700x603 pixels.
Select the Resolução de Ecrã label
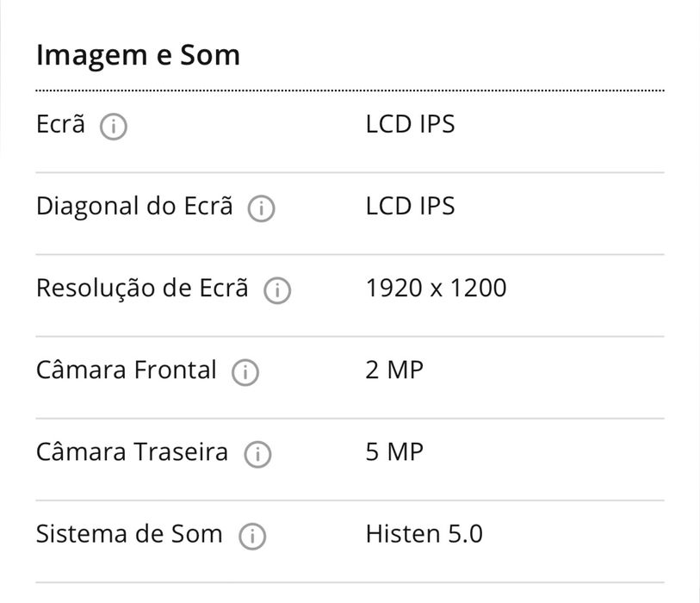point(142,288)
